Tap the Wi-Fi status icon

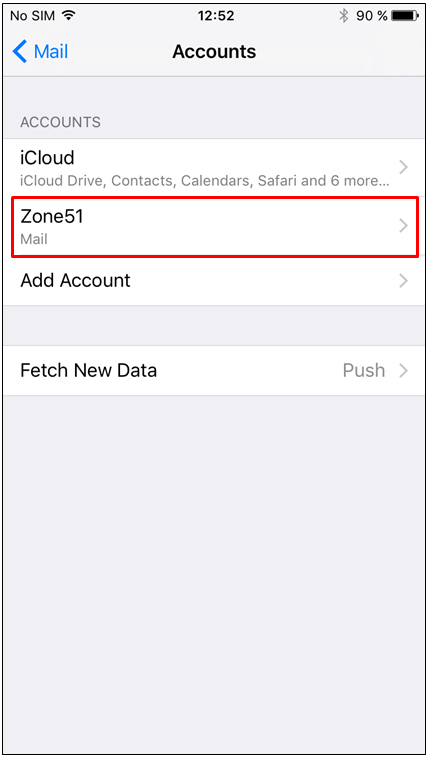[69, 15]
